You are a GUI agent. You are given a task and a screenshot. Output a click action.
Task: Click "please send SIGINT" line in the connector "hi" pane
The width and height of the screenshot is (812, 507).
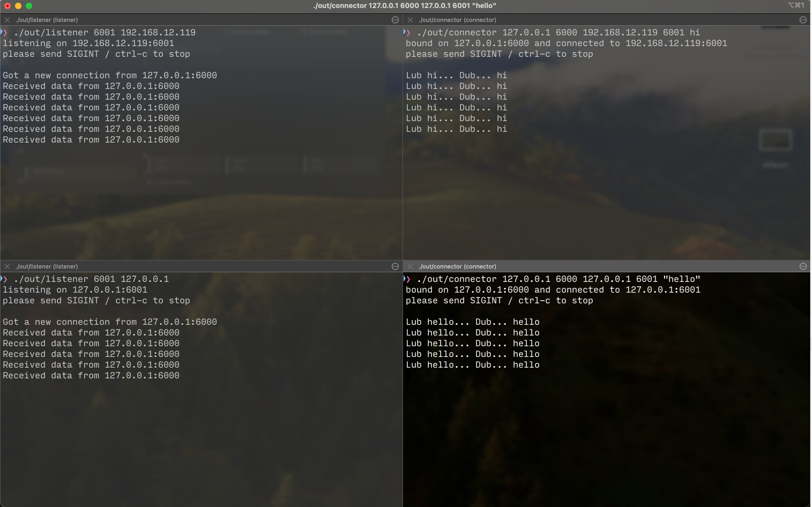pyautogui.click(x=500, y=54)
